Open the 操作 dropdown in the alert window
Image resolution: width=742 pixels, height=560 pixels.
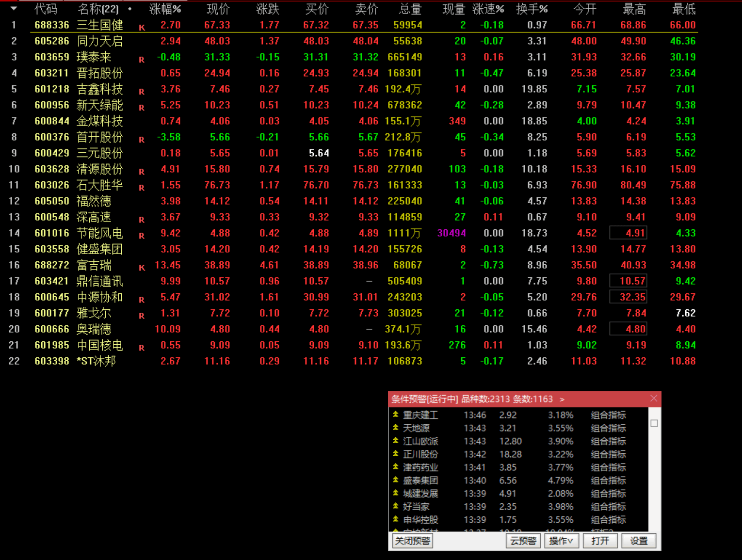tap(562, 541)
